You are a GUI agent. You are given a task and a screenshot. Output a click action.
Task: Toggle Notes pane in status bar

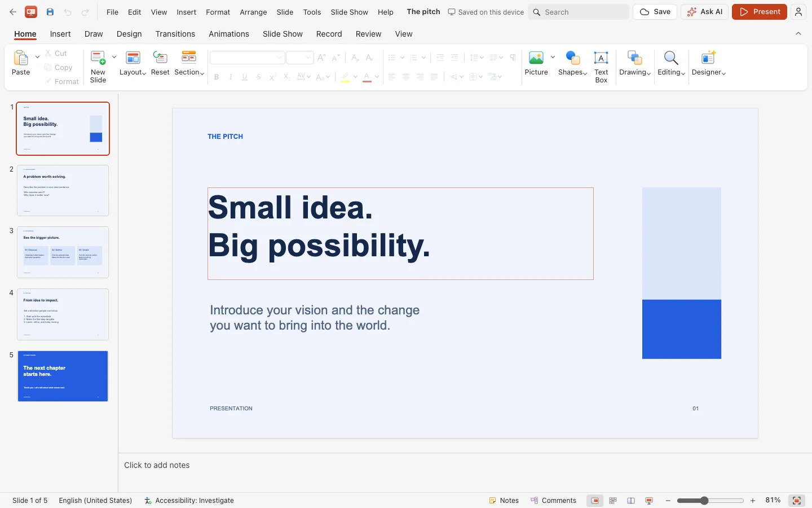point(504,501)
